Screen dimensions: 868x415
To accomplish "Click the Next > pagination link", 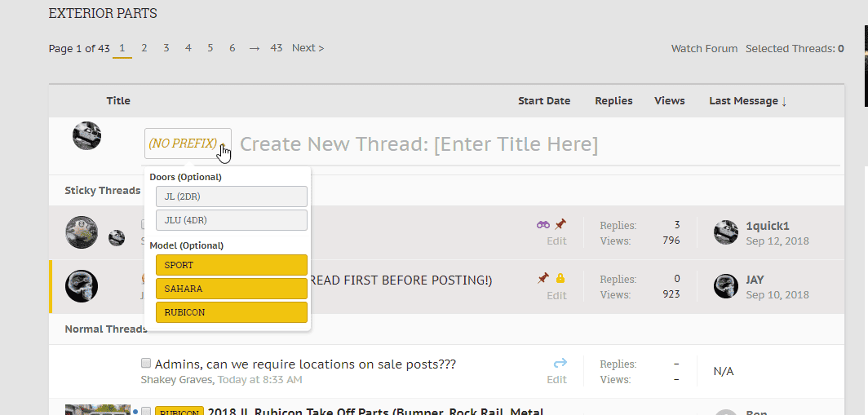I will click(x=308, y=48).
